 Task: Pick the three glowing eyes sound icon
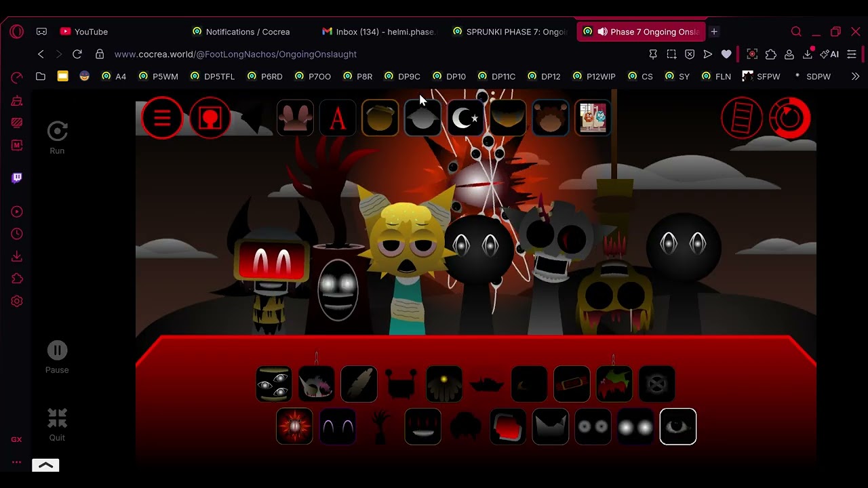tap(274, 384)
